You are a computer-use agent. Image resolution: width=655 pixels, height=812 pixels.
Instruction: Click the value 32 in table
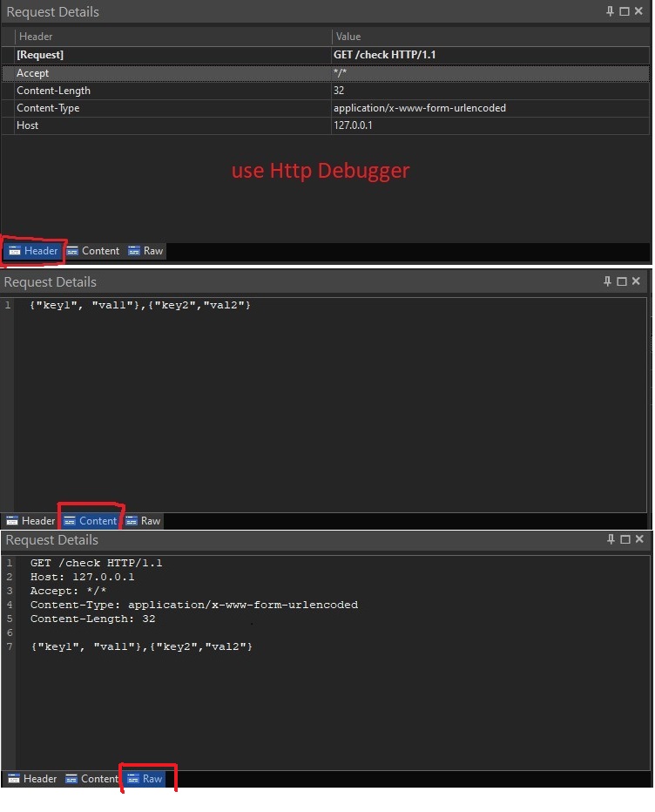point(490,91)
